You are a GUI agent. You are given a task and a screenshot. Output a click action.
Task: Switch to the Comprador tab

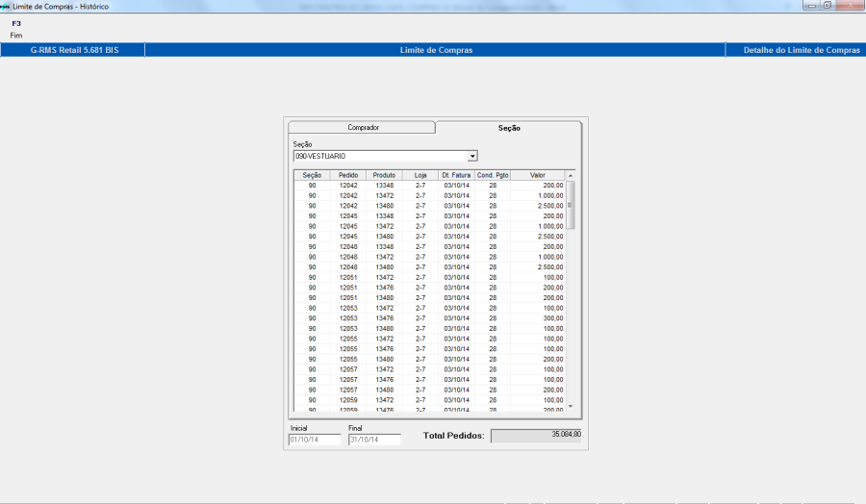[x=363, y=128]
